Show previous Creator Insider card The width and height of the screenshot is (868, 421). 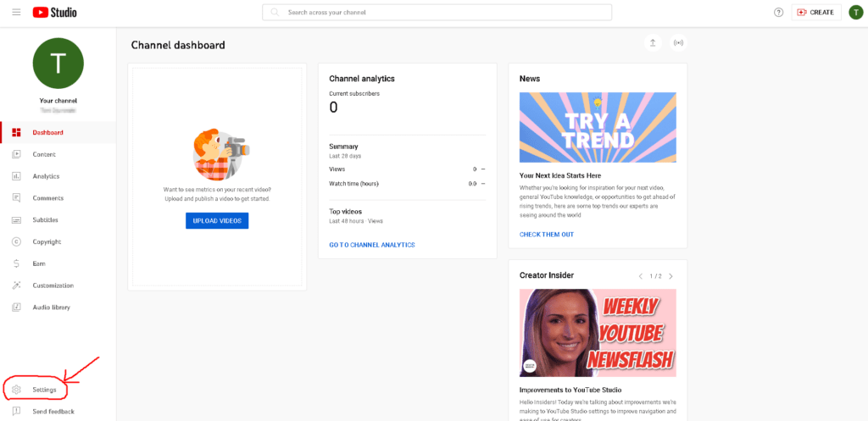[641, 276]
